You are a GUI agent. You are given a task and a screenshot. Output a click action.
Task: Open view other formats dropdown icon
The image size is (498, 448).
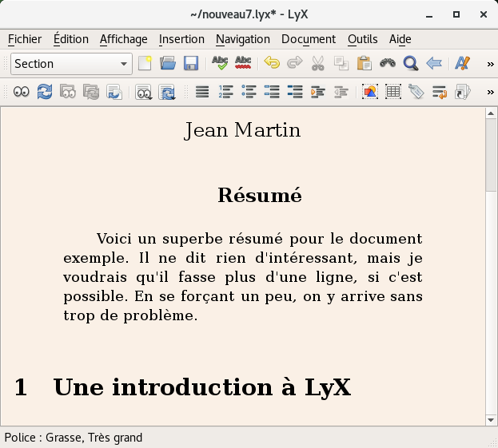click(x=144, y=92)
